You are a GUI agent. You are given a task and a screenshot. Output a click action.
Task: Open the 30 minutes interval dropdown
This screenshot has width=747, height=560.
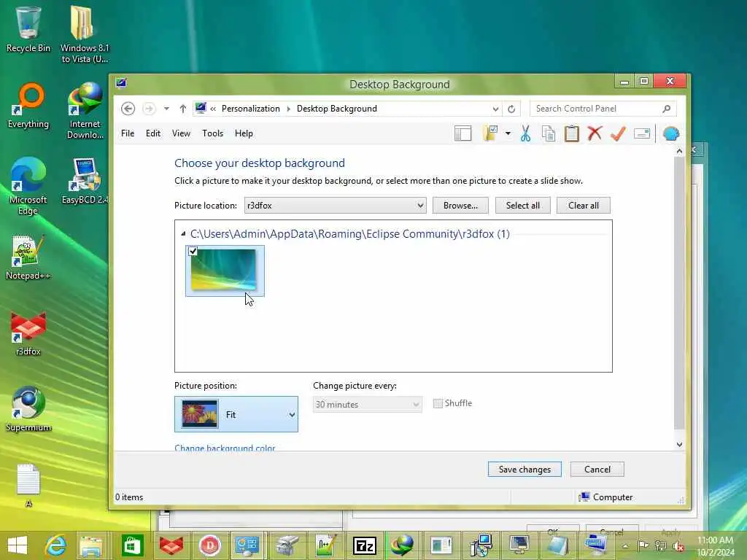pyautogui.click(x=368, y=404)
